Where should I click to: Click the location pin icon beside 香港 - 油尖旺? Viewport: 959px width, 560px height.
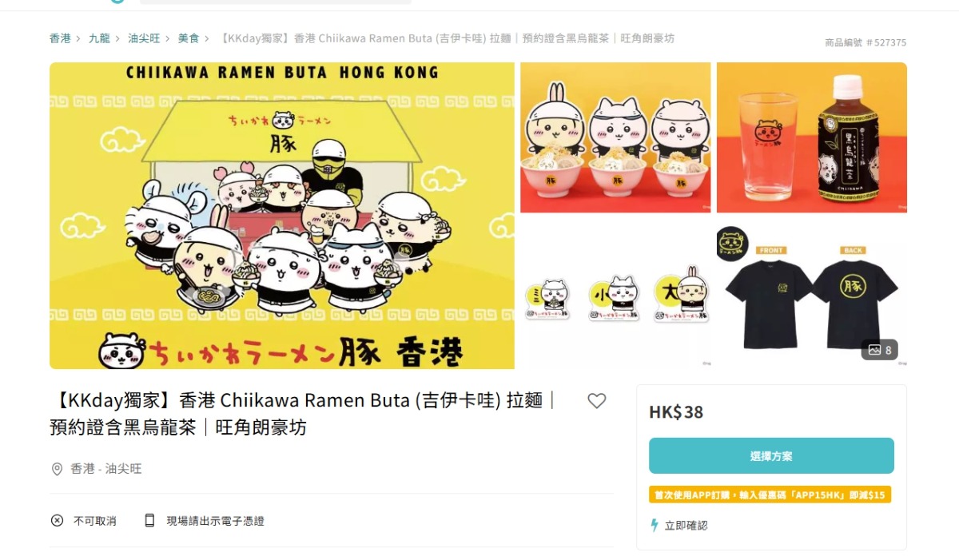tap(57, 469)
